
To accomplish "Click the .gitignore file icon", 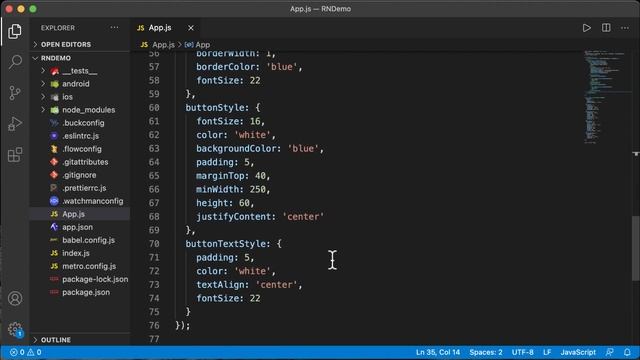I will click(x=54, y=175).
